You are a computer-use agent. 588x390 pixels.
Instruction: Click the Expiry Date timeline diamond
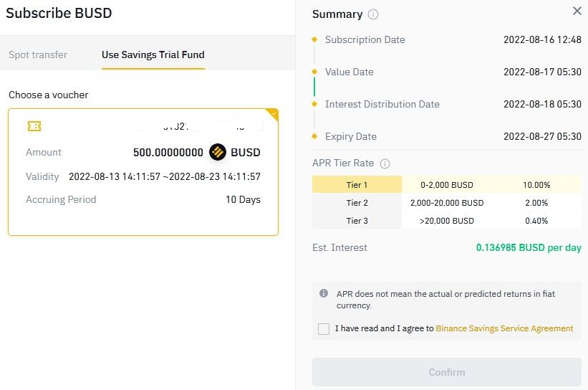pyautogui.click(x=314, y=136)
